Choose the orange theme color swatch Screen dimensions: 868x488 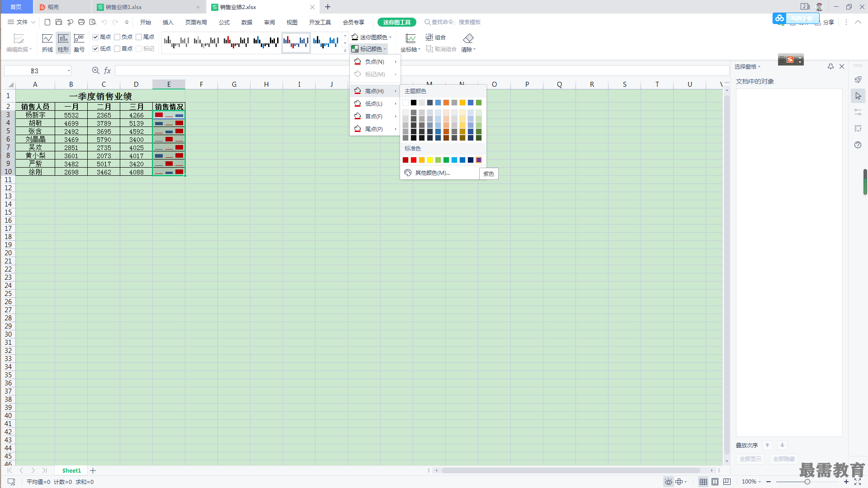pos(446,103)
